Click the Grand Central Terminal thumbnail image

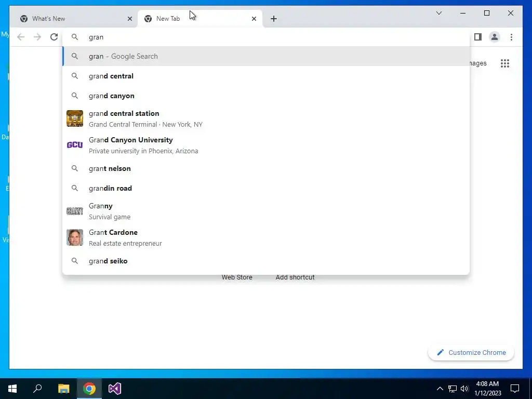click(75, 118)
